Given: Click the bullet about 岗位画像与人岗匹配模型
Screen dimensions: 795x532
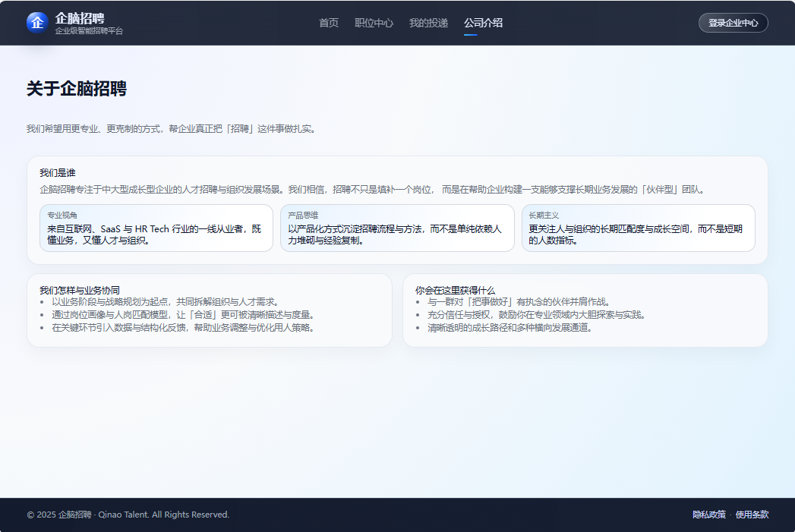Looking at the screenshot, I should [182, 314].
